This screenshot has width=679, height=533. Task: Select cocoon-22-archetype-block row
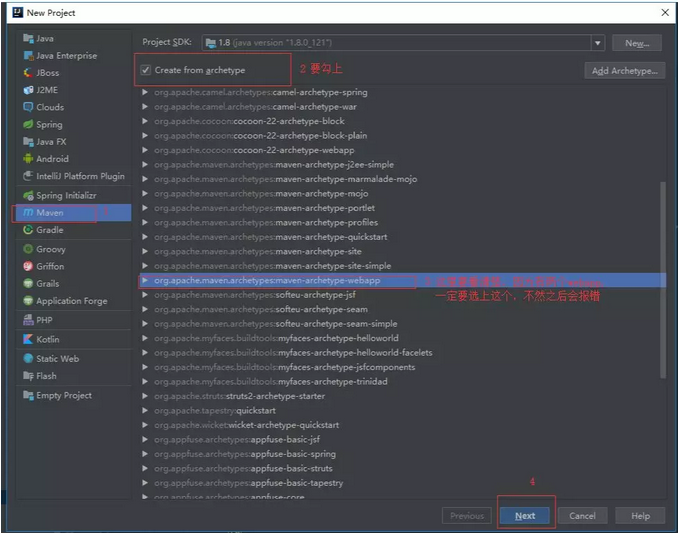(x=401, y=121)
